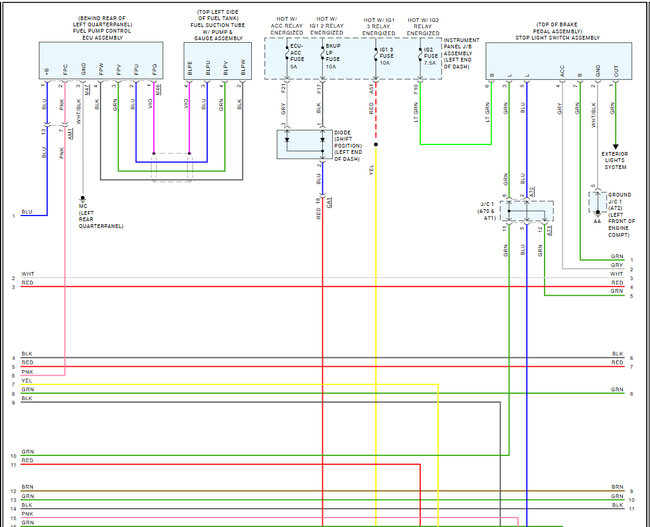This screenshot has height=527, width=650.
Task: Click the FPW terminal label
Action: tap(100, 70)
